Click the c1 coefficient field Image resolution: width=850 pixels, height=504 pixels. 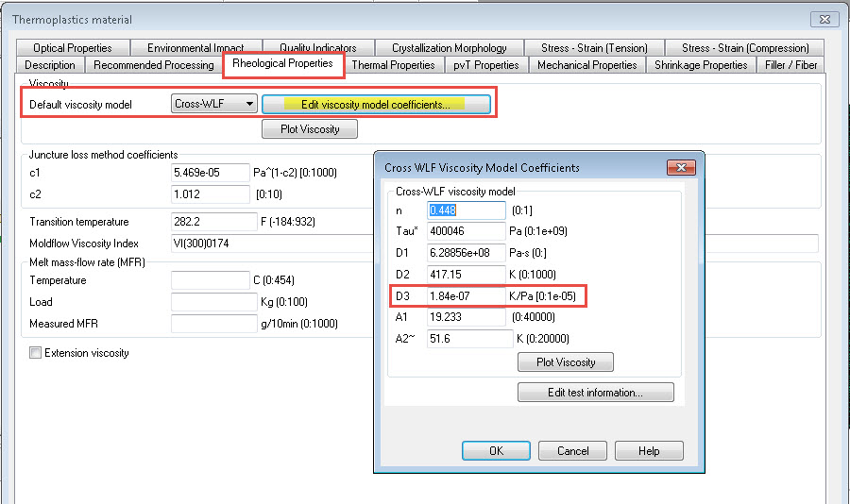(x=211, y=173)
